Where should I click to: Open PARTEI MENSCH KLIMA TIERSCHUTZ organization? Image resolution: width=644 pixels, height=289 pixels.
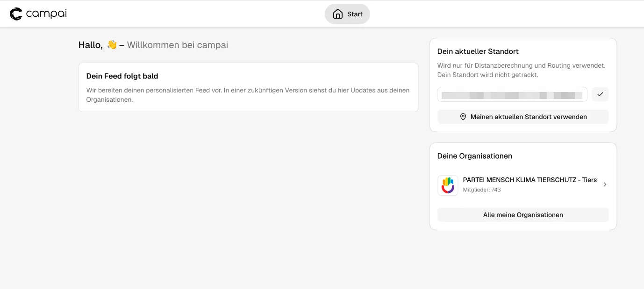point(530,180)
